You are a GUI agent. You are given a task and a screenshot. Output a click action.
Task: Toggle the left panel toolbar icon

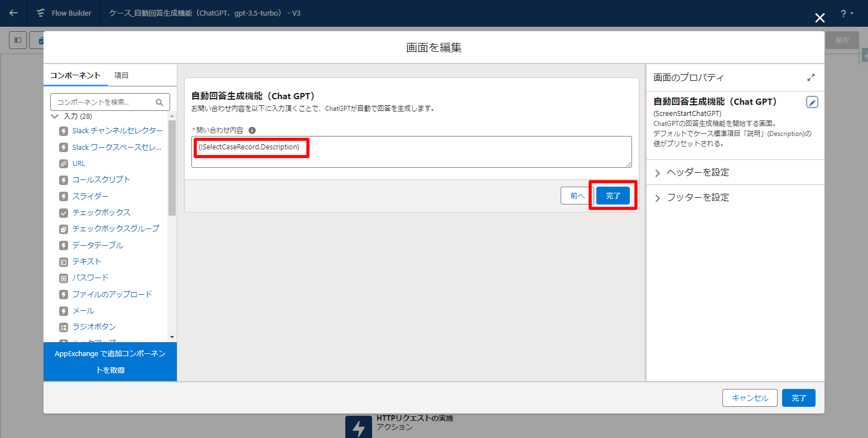tap(18, 40)
